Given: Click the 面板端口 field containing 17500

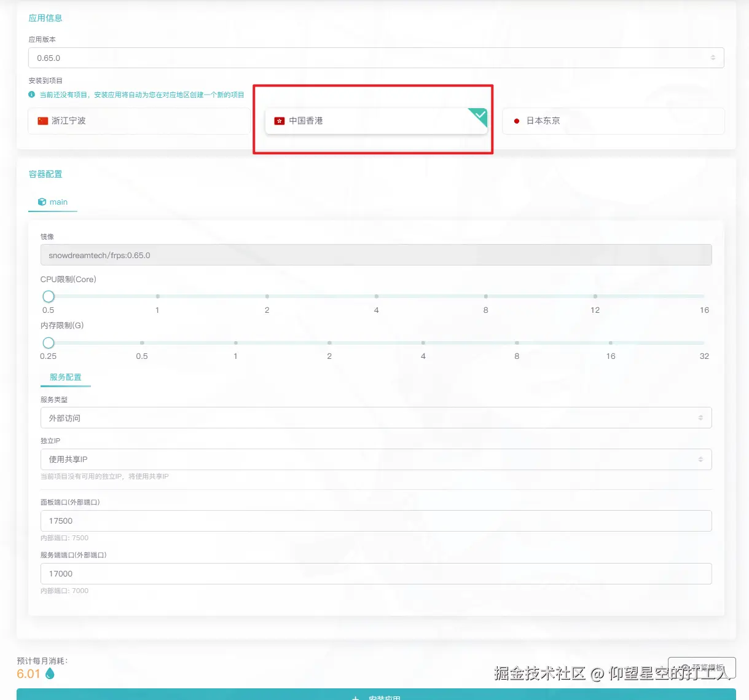Looking at the screenshot, I should pyautogui.click(x=376, y=521).
